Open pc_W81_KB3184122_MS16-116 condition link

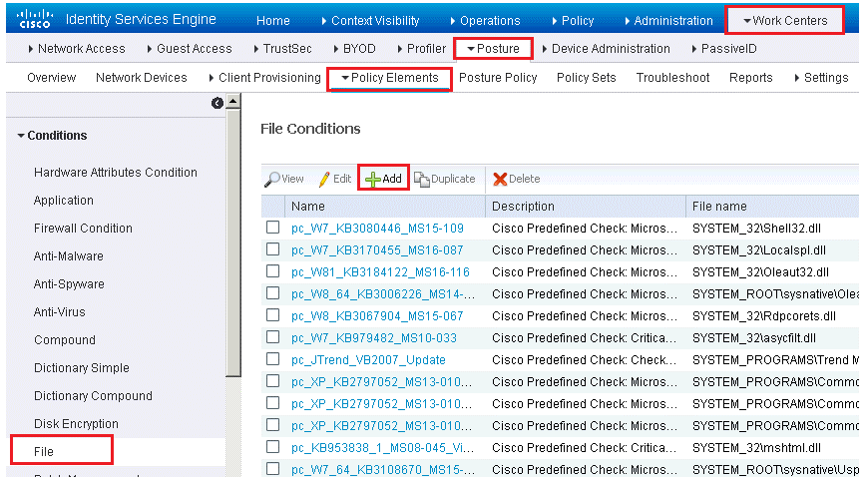(380, 272)
